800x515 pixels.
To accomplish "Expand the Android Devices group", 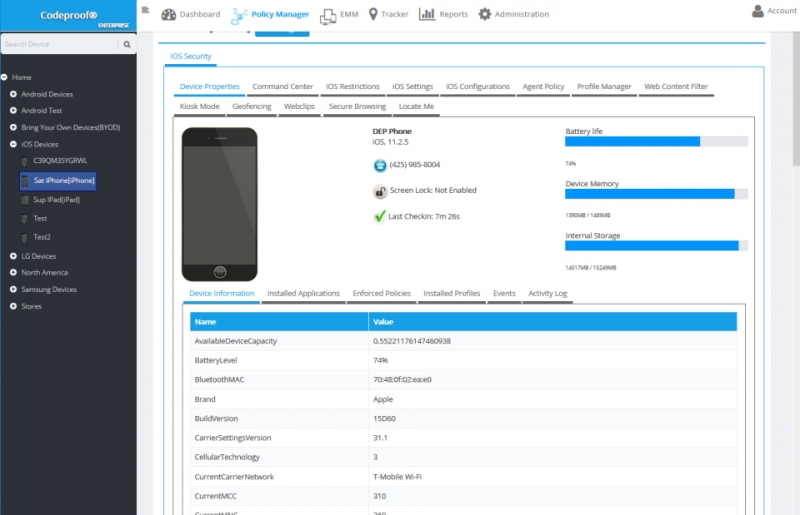I will pos(13,94).
